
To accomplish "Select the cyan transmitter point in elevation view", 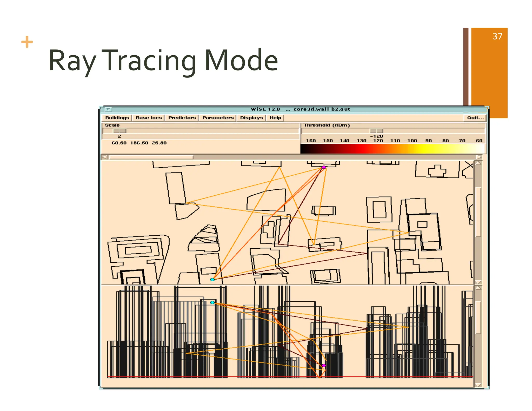I will [212, 302].
